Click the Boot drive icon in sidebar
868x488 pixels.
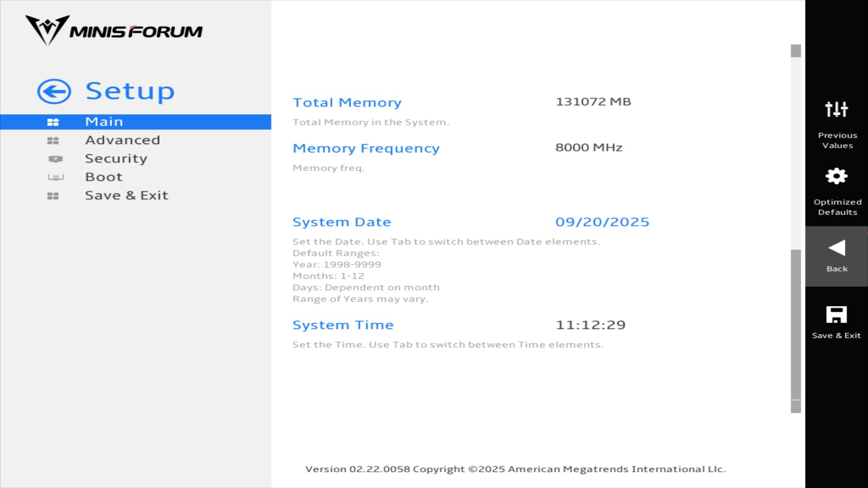(56, 177)
